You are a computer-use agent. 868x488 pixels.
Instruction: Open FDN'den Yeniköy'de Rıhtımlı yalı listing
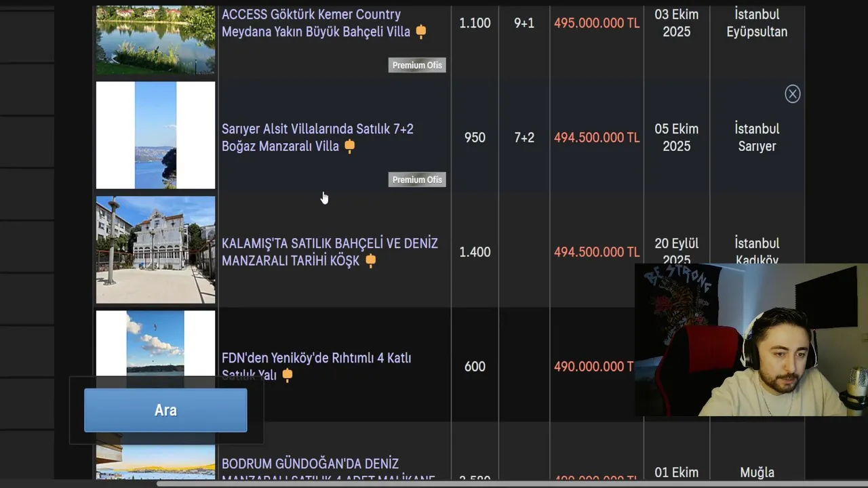pyautogui.click(x=316, y=366)
